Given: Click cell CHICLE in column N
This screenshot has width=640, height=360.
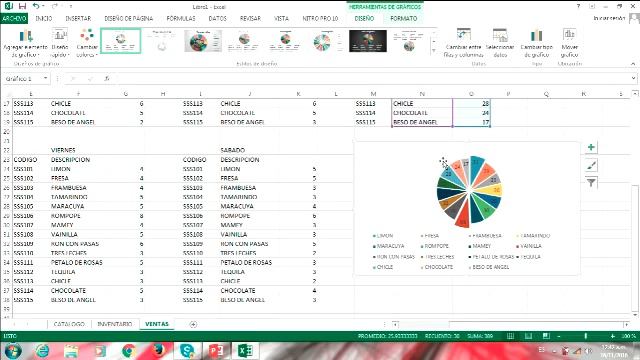Looking at the screenshot, I should tap(422, 104).
